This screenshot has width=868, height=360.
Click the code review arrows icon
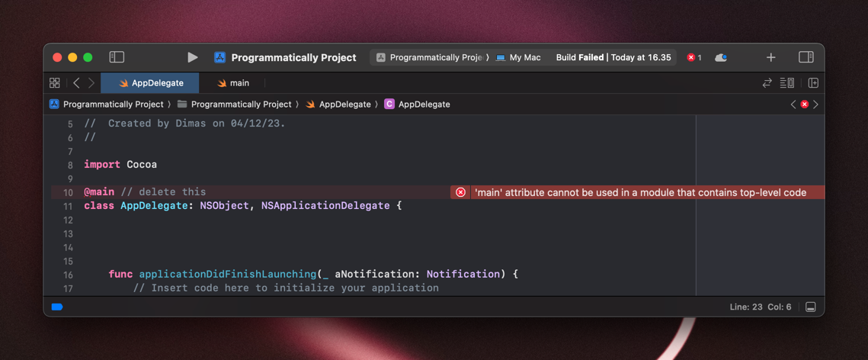coord(767,83)
